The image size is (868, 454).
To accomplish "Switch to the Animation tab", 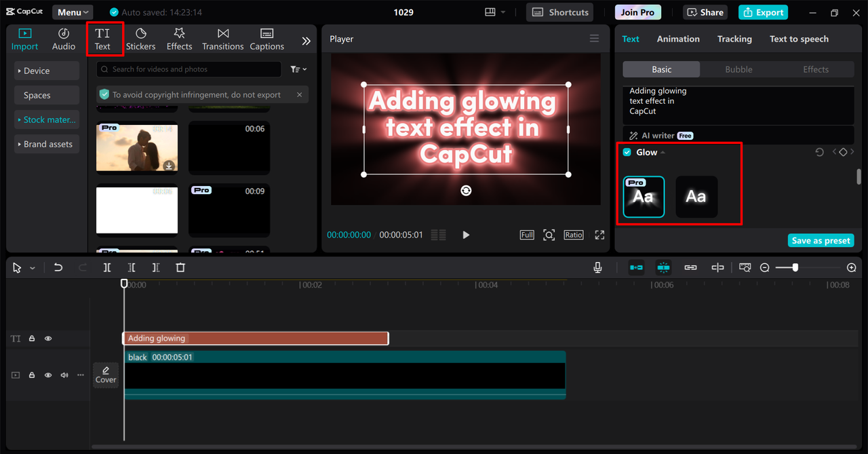I will click(678, 39).
